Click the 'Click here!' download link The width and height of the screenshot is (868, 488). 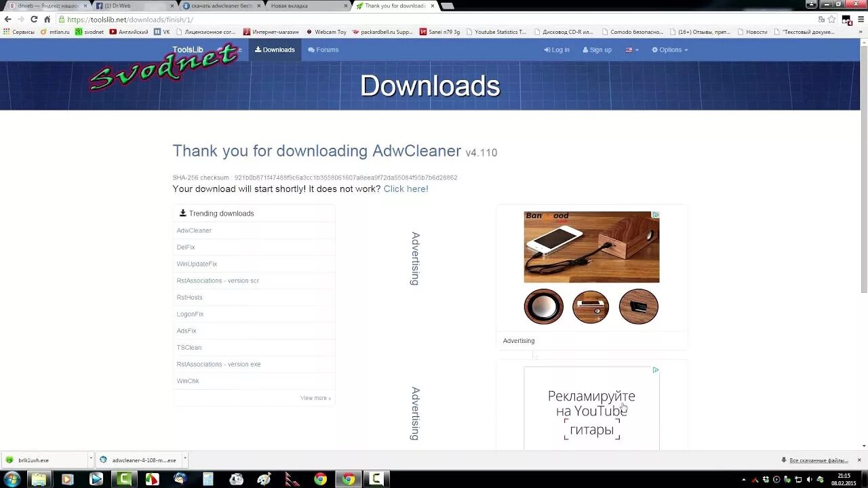tap(406, 189)
